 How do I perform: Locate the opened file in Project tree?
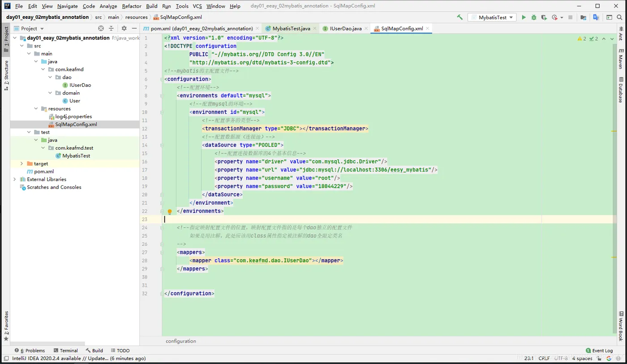coord(101,28)
